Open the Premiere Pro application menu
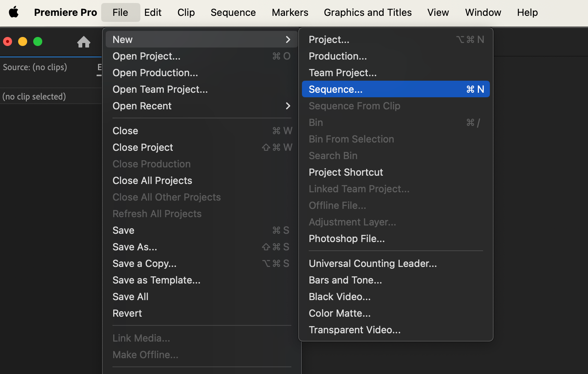 66,12
